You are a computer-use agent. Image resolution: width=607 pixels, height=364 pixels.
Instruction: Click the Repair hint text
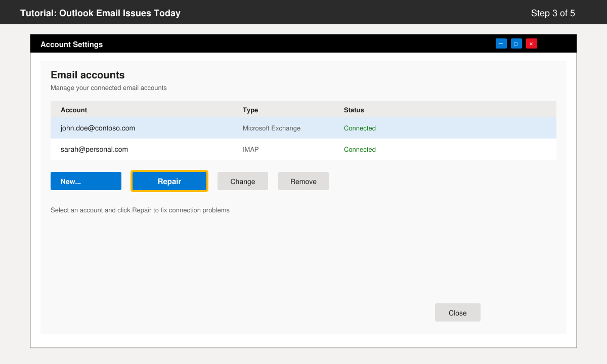click(140, 210)
